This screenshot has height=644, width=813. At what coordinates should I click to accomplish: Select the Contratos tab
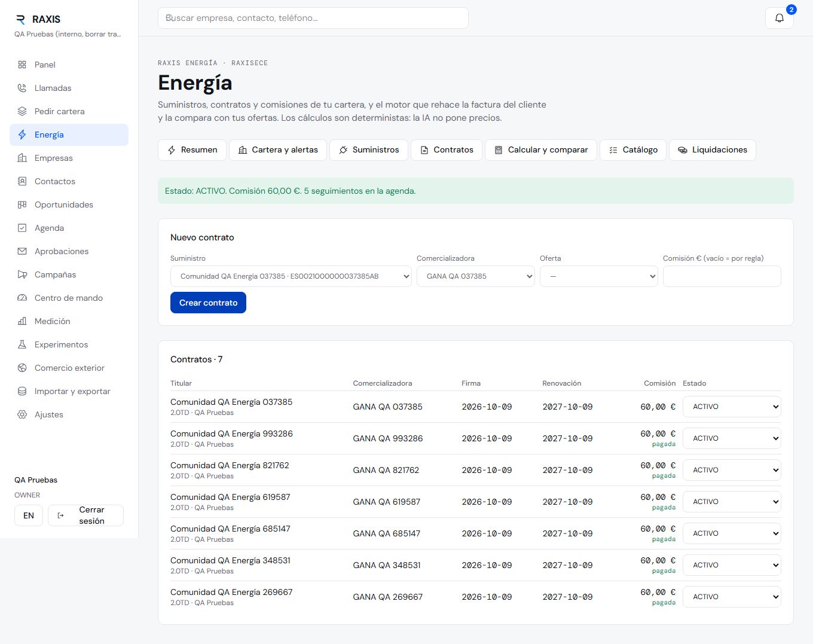click(447, 150)
